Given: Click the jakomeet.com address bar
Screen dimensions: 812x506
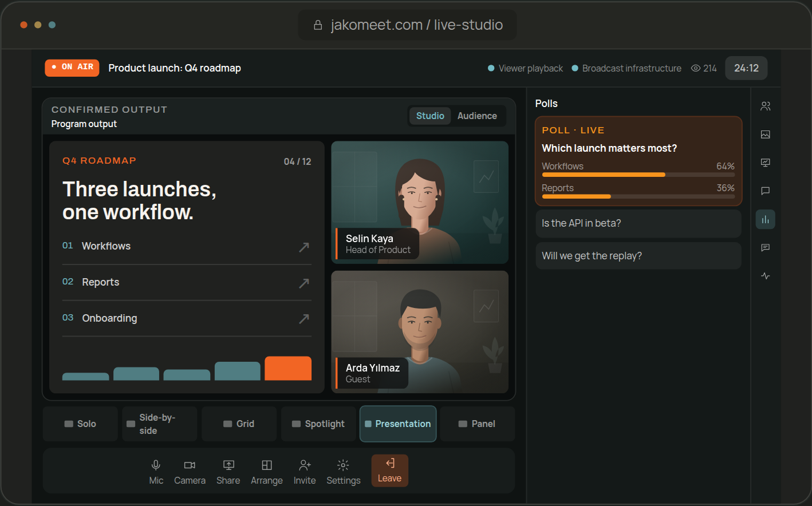Looking at the screenshot, I should tap(408, 25).
